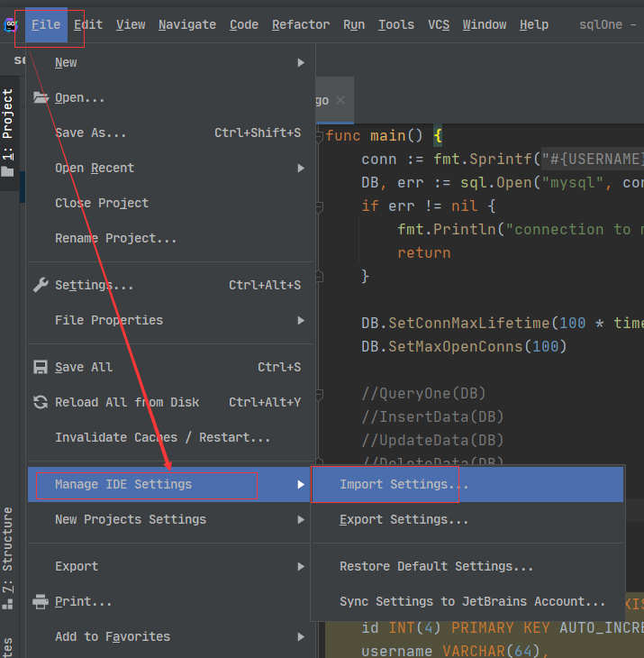Click the Structure tool window icon
The height and width of the screenshot is (658, 644).
point(7,604)
